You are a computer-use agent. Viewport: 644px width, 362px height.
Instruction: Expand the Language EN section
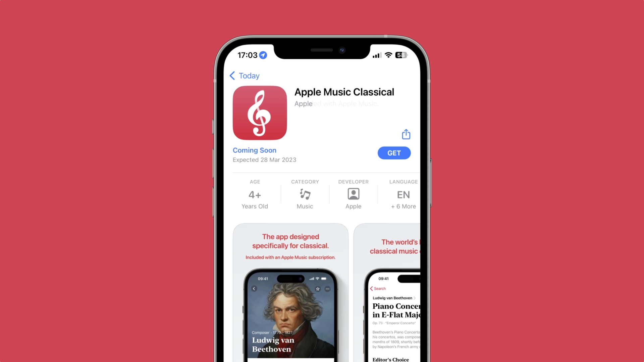(x=402, y=194)
